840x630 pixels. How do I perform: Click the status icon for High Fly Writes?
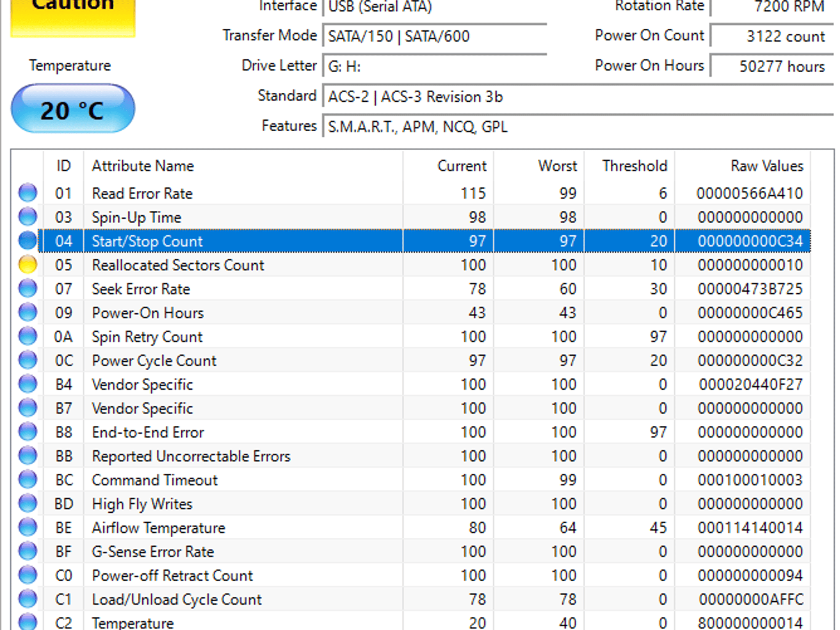28,503
